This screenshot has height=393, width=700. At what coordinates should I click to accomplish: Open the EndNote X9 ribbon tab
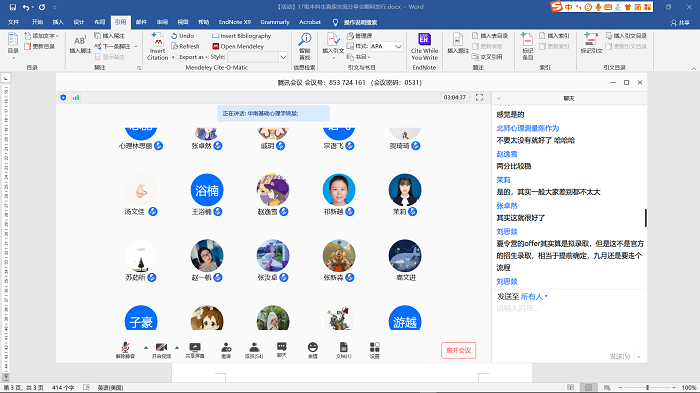(x=234, y=22)
